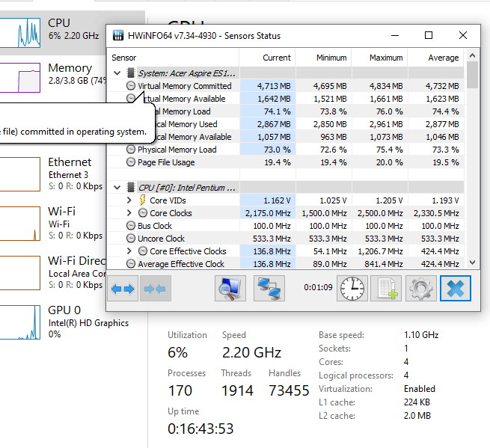Minimize the HWiNFO64 Sensors Status window
The width and height of the screenshot is (490, 448).
point(395,35)
